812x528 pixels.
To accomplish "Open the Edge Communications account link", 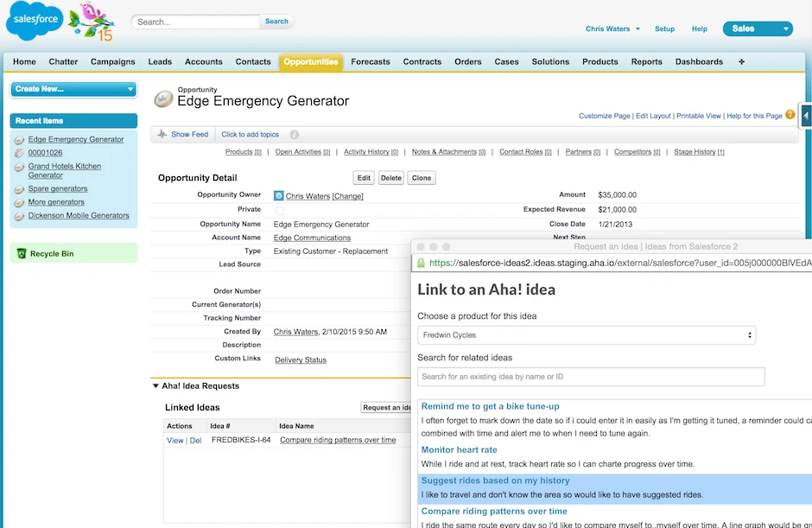I will pos(312,238).
